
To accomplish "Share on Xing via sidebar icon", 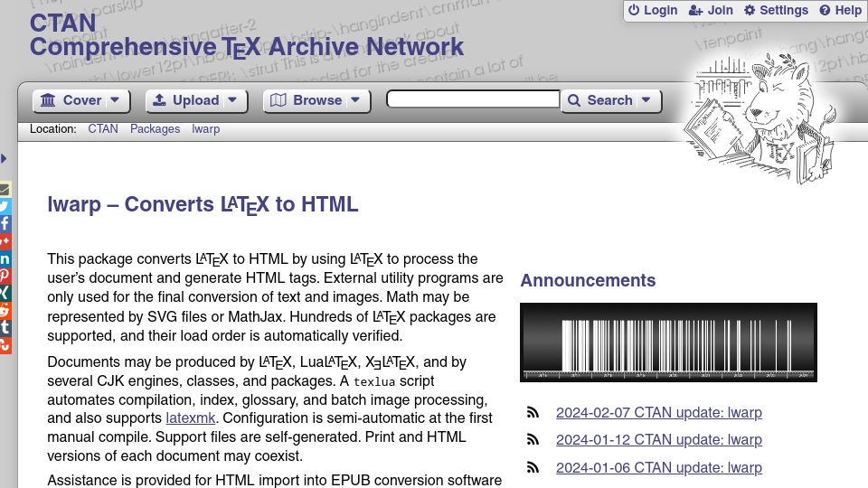I will click(5, 293).
